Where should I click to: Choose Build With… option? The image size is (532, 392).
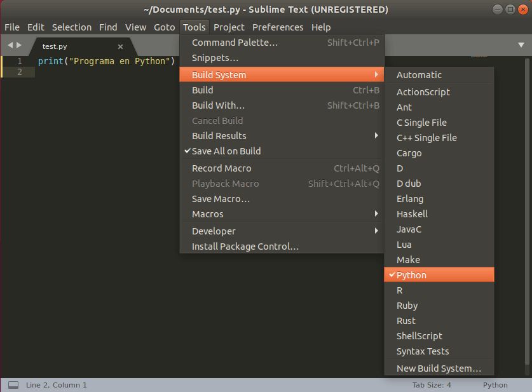[x=282, y=105]
